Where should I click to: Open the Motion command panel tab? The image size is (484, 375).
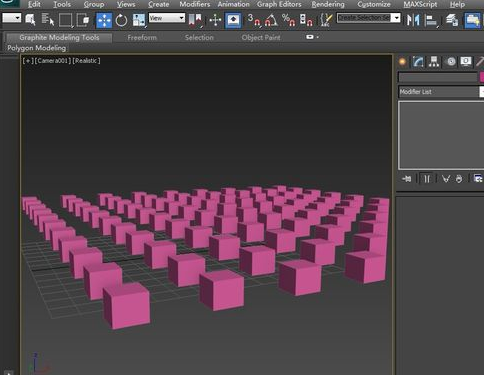click(x=451, y=62)
